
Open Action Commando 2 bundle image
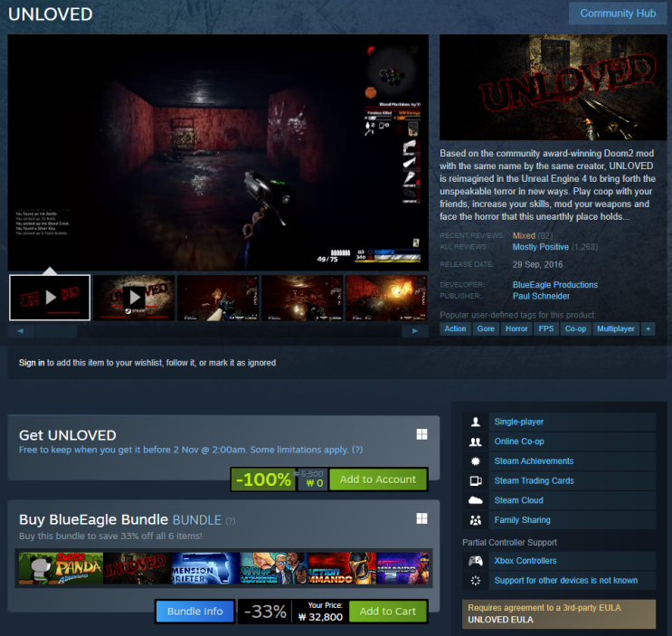point(402,568)
